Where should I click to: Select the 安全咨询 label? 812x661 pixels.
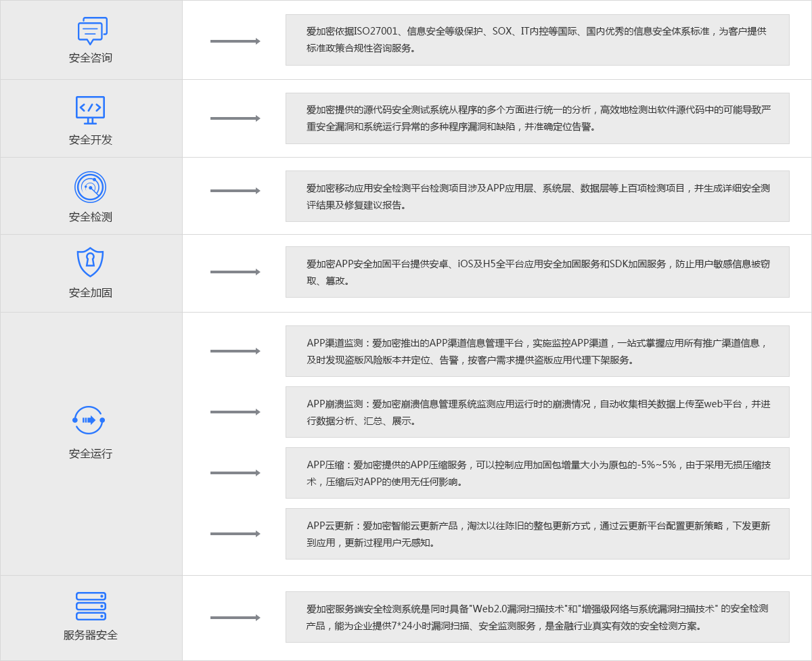click(91, 58)
